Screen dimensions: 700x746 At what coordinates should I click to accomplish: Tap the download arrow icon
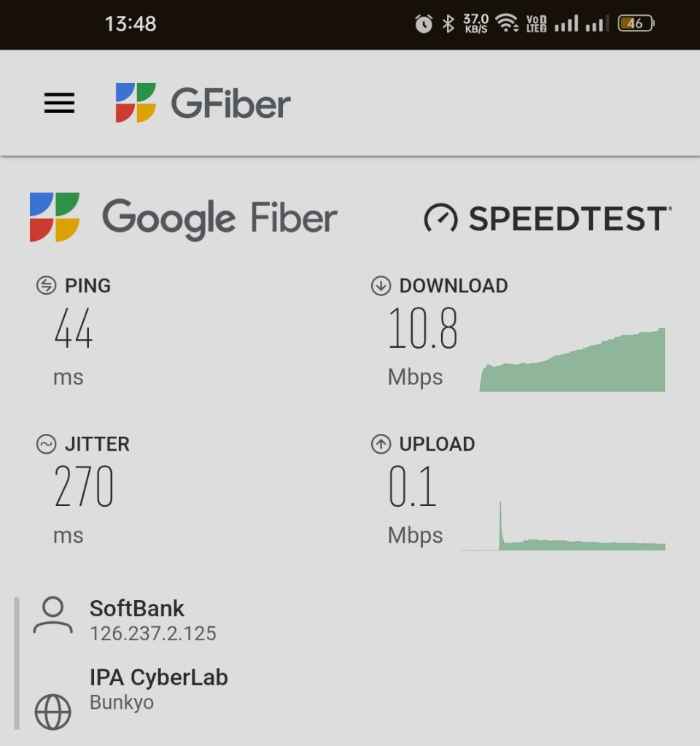381,285
